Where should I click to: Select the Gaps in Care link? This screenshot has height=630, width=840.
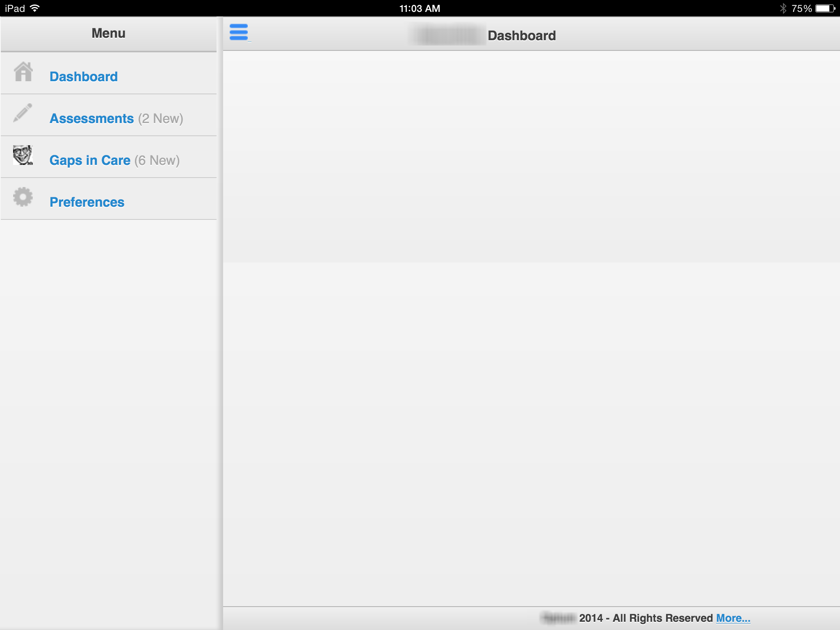[x=90, y=160]
